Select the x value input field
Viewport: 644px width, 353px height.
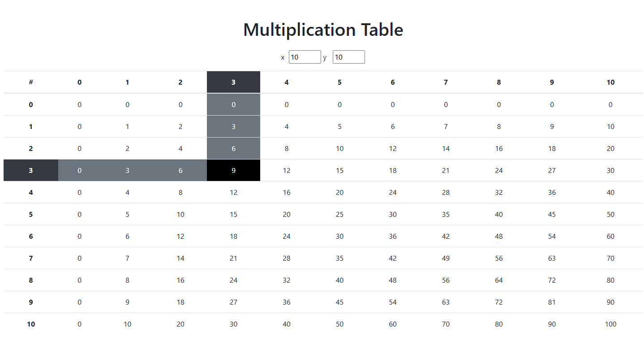pos(305,57)
